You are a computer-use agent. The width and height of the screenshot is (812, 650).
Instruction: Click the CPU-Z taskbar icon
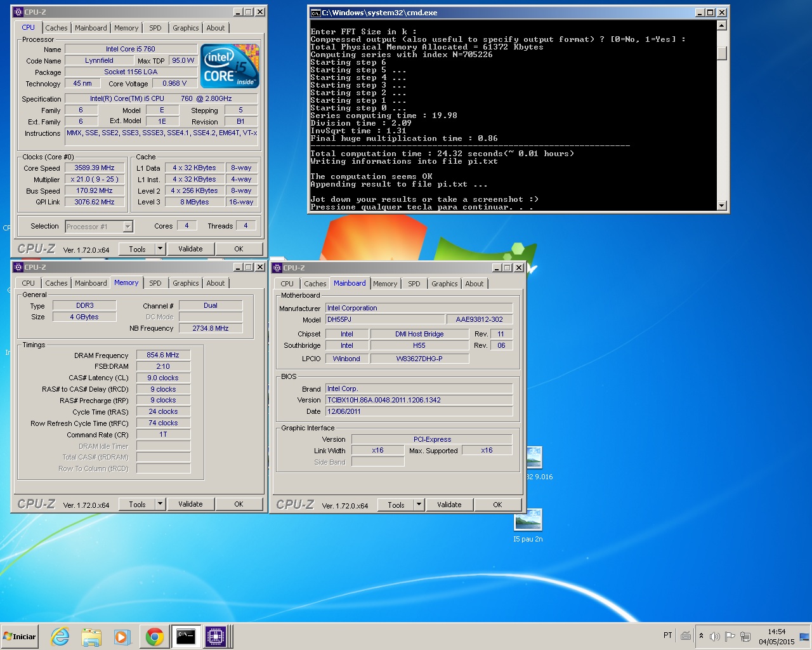[216, 636]
